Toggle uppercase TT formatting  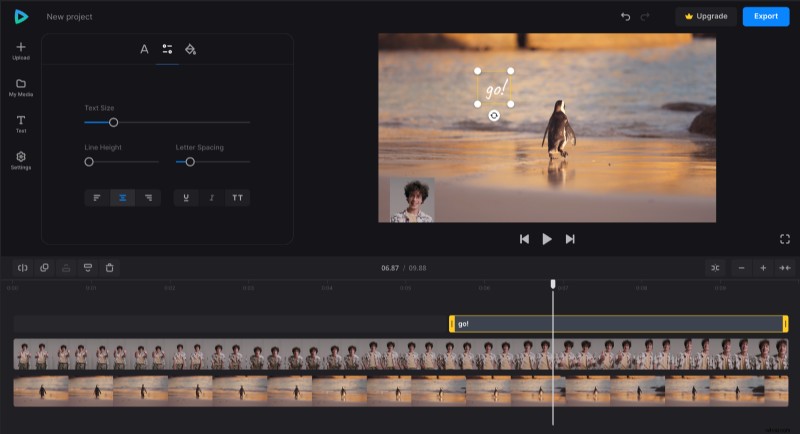(238, 198)
